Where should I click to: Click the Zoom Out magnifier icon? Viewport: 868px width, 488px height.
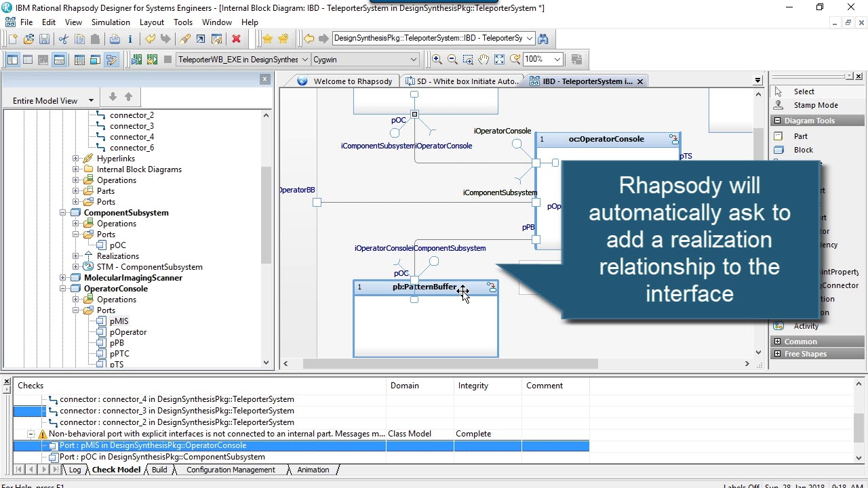click(x=452, y=60)
